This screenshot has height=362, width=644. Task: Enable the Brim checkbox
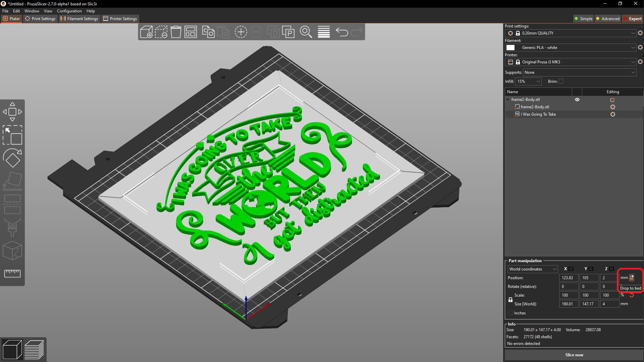561,81
